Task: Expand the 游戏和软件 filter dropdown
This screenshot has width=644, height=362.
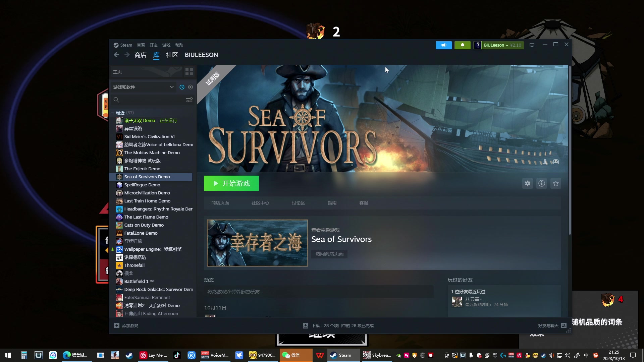Action: click(144, 87)
